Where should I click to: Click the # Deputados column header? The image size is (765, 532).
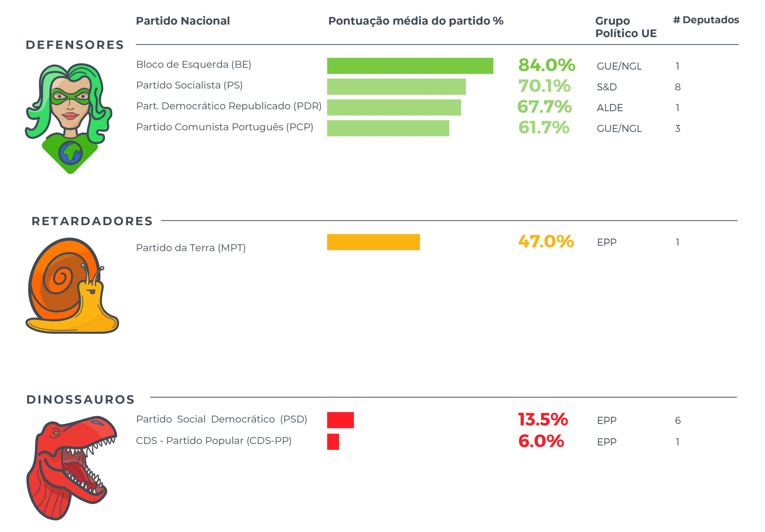click(706, 20)
